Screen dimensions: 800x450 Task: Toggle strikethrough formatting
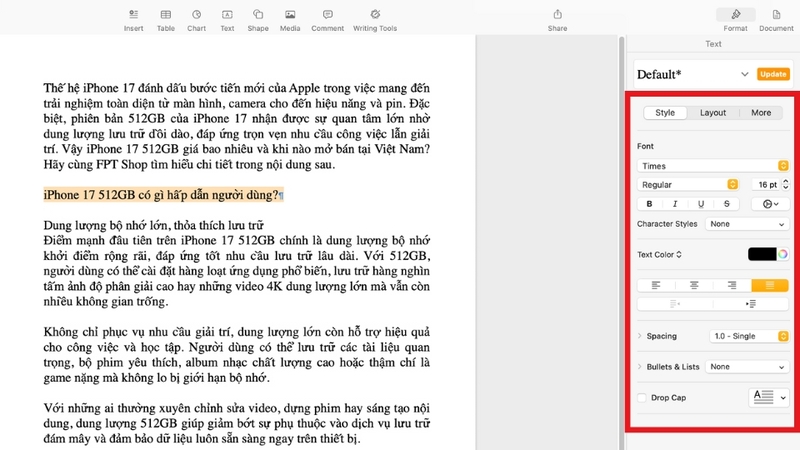(727, 204)
